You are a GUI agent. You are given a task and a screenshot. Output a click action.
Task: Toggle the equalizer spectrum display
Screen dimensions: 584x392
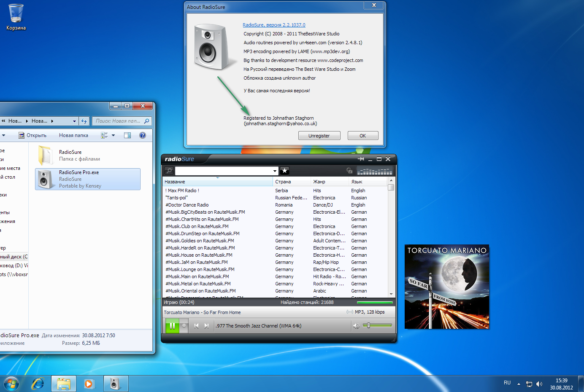375,171
